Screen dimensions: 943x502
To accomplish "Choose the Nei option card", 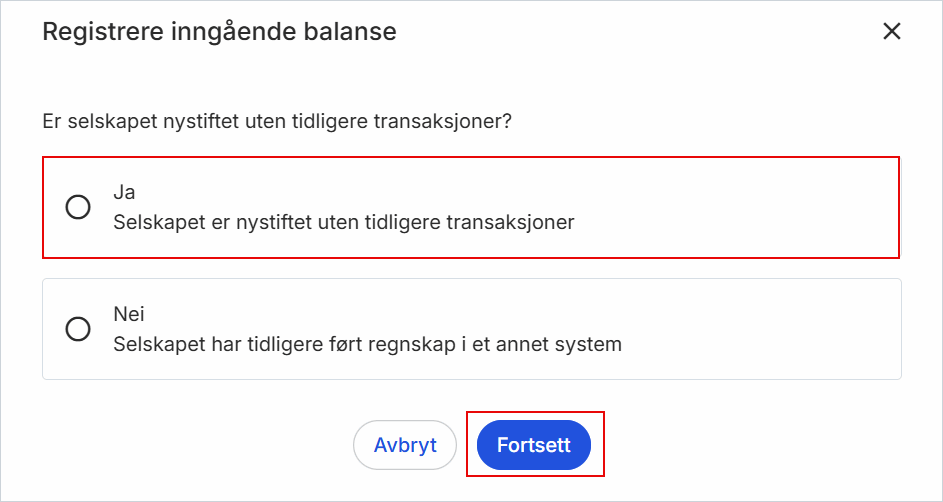I will [471, 329].
